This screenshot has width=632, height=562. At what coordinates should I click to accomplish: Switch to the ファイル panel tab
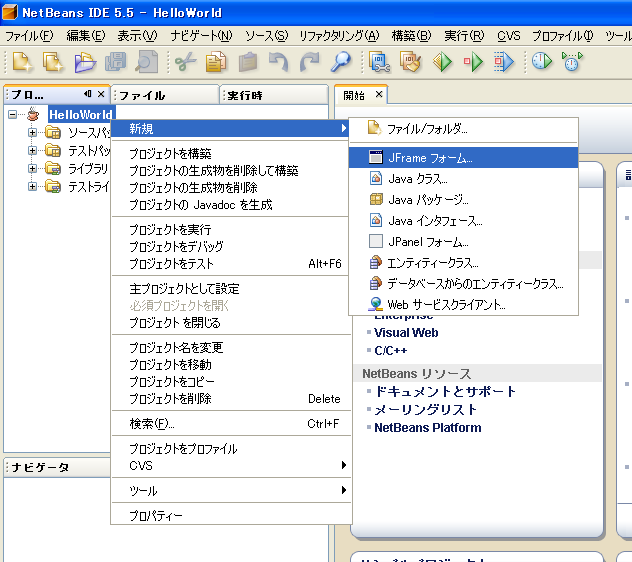click(142, 96)
